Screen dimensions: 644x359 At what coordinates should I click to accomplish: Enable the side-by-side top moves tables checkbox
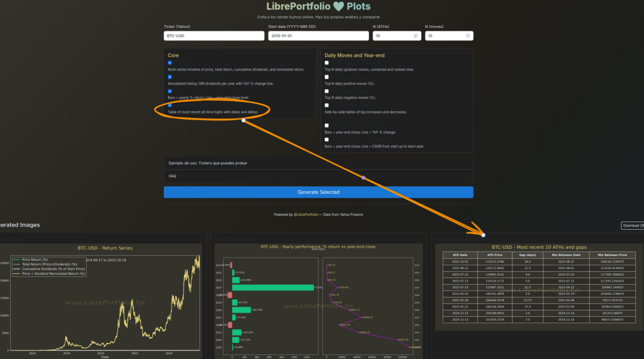pyautogui.click(x=327, y=105)
